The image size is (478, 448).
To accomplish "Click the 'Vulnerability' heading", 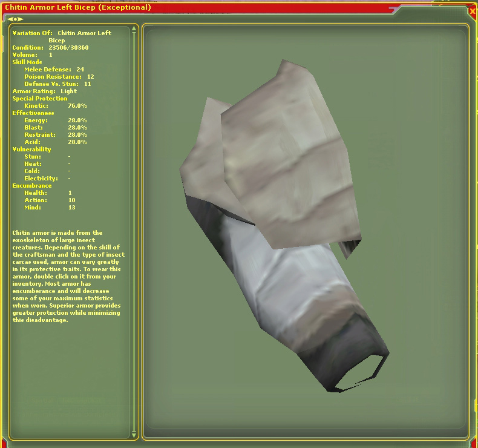I will pyautogui.click(x=31, y=150).
